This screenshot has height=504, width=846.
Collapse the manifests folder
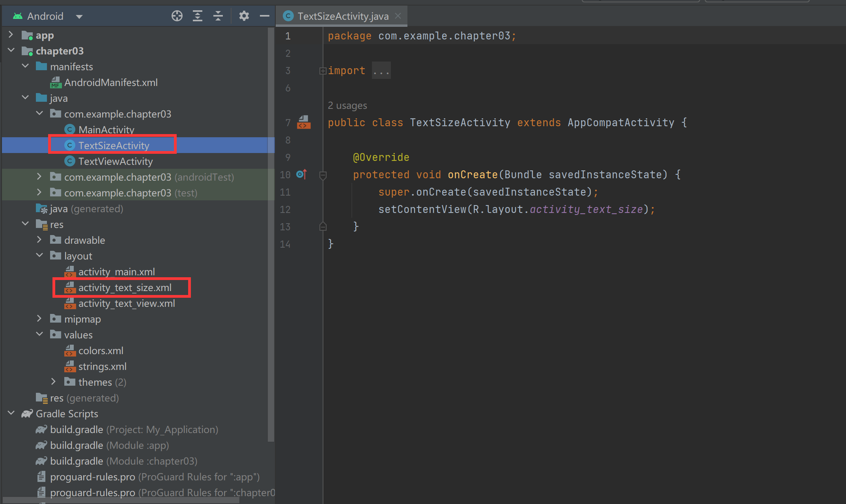(x=25, y=66)
